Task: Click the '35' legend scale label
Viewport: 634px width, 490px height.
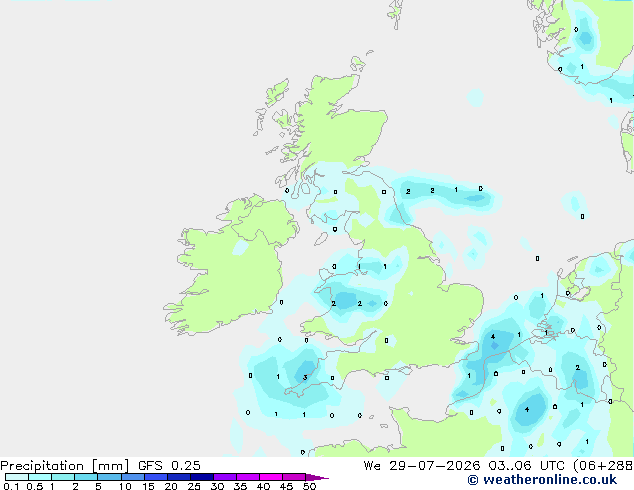Action: click(x=240, y=486)
